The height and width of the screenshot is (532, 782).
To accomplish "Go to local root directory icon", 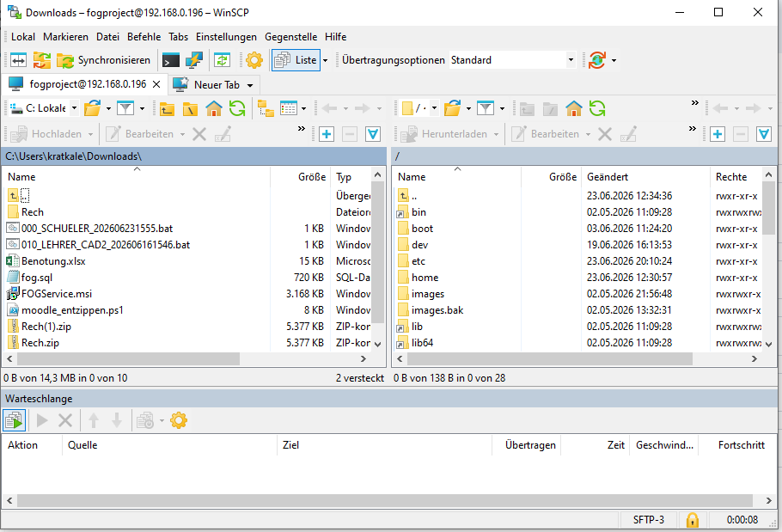I will click(190, 108).
